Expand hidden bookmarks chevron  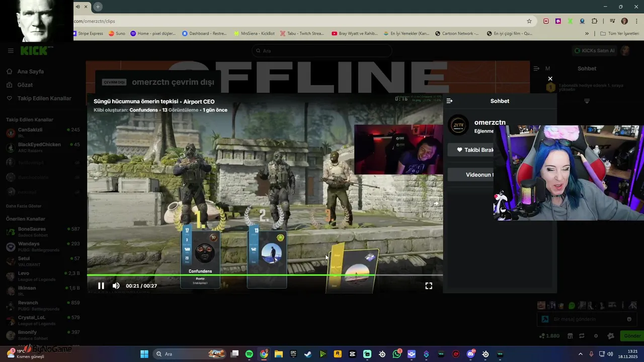587,34
